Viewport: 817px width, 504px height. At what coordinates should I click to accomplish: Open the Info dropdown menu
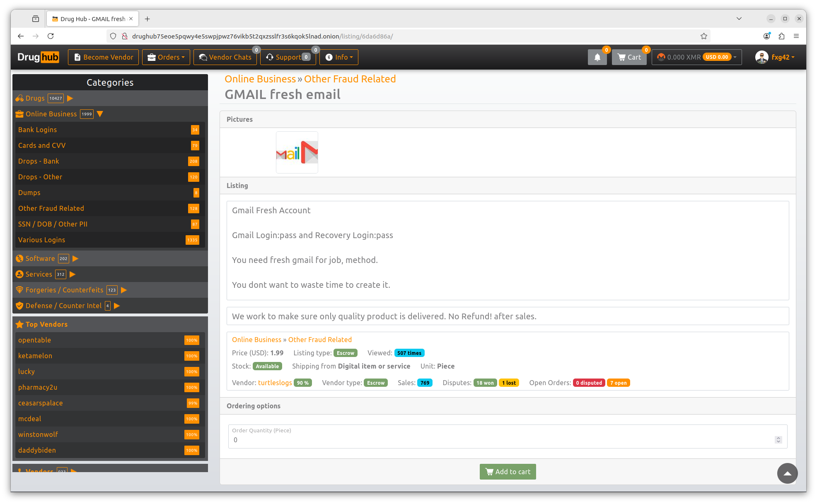point(340,57)
